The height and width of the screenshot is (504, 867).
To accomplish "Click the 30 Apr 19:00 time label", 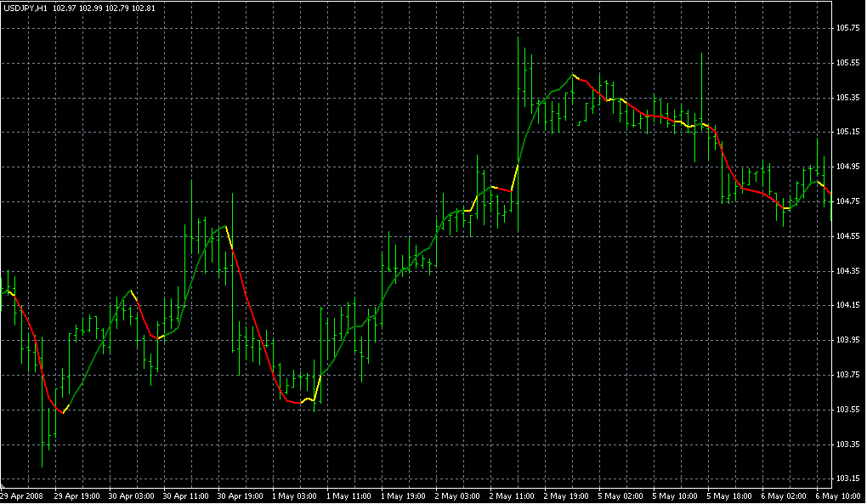I will click(240, 496).
